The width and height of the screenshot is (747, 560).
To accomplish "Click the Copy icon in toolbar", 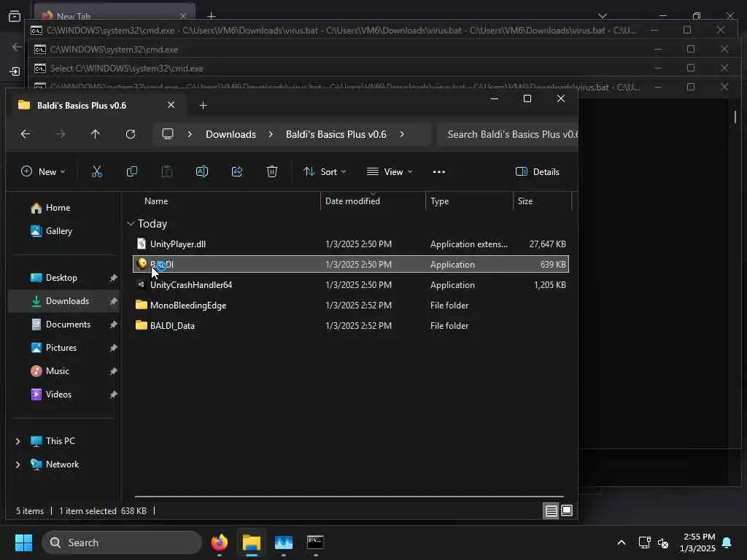I will point(132,172).
